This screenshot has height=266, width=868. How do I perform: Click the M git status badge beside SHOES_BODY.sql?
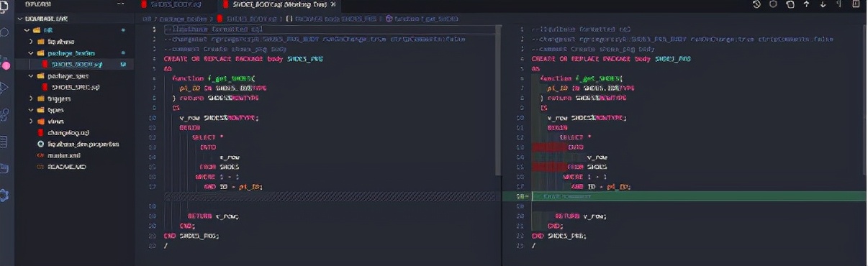pos(123,65)
